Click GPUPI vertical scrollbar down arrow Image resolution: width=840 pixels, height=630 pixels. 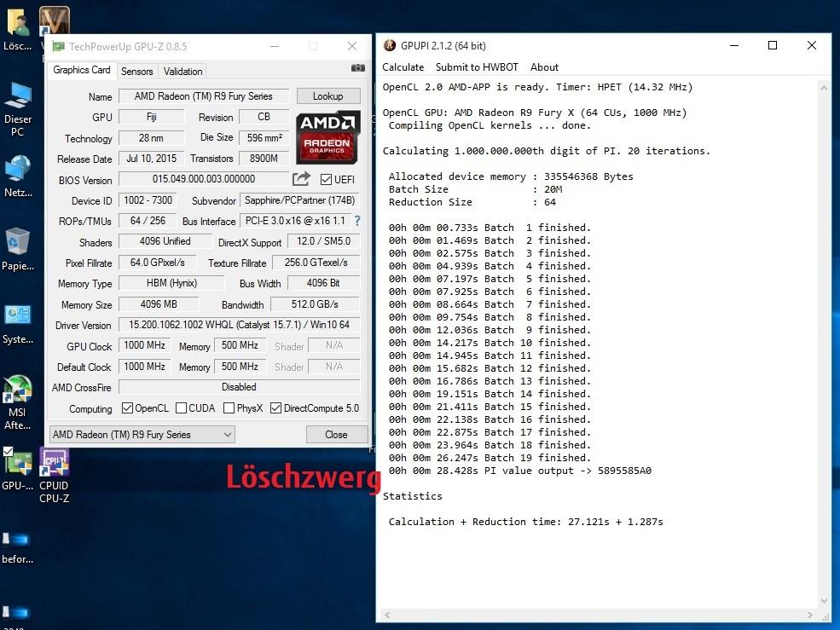824,600
